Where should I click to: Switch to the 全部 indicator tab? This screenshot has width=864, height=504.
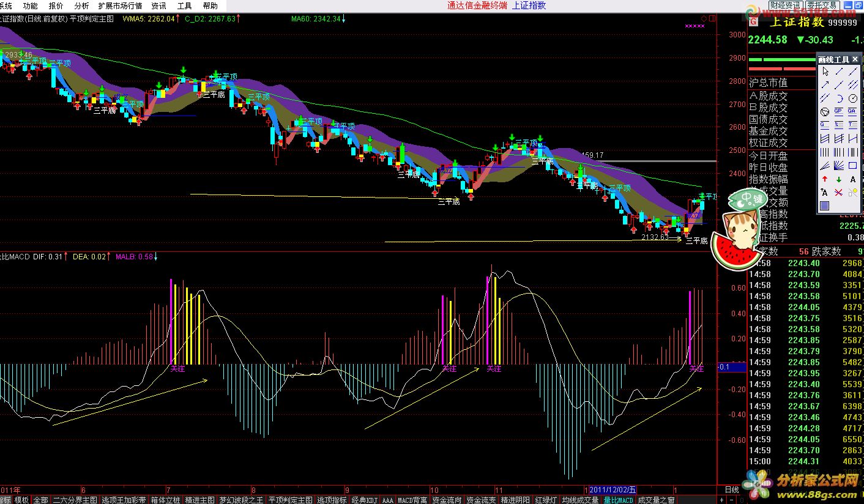[x=40, y=500]
